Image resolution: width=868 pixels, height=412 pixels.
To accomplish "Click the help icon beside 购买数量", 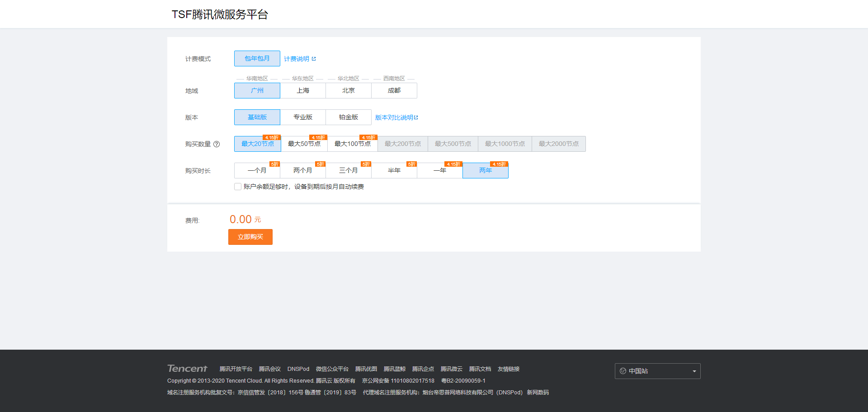I will 217,144.
